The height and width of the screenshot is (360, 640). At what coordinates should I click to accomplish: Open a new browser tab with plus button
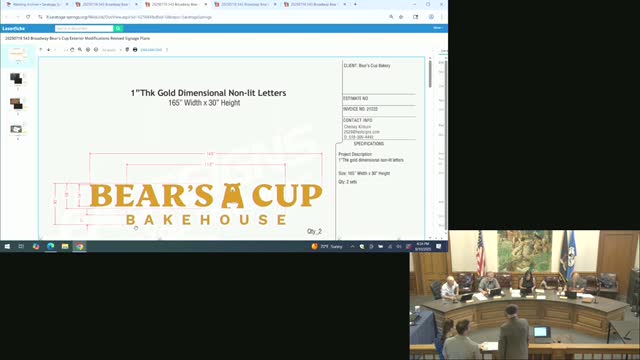355,4
